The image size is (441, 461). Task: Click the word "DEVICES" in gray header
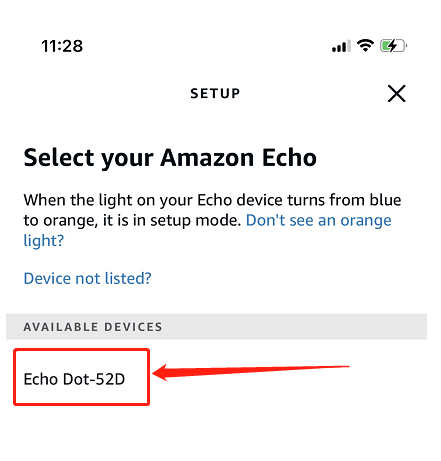133,327
